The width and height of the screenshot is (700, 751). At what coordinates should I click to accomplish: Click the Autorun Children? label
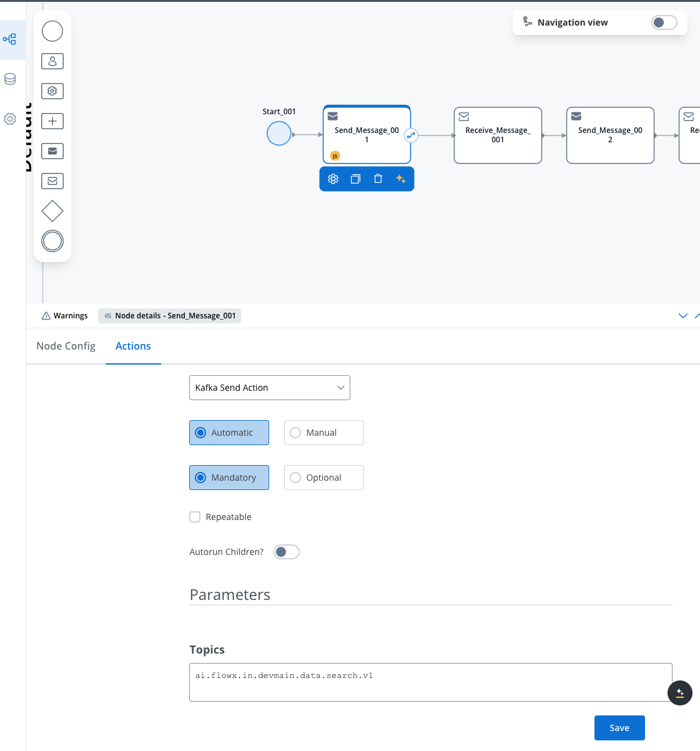(227, 552)
